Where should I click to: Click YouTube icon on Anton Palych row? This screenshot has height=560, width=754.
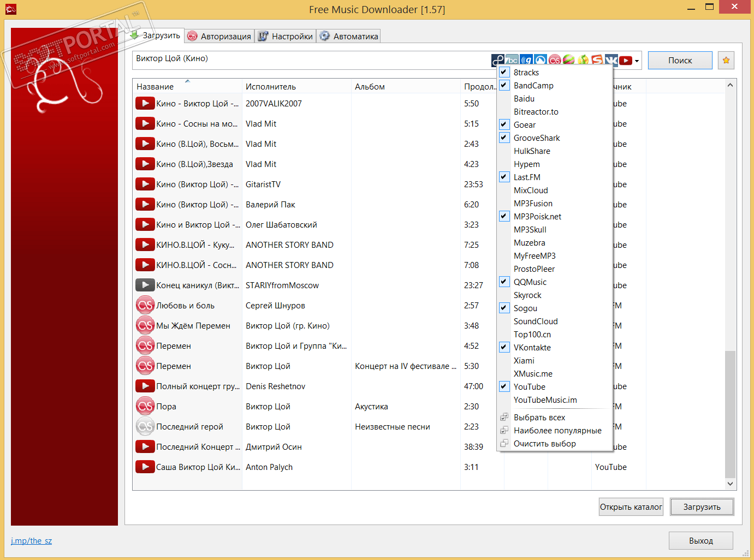click(x=145, y=467)
